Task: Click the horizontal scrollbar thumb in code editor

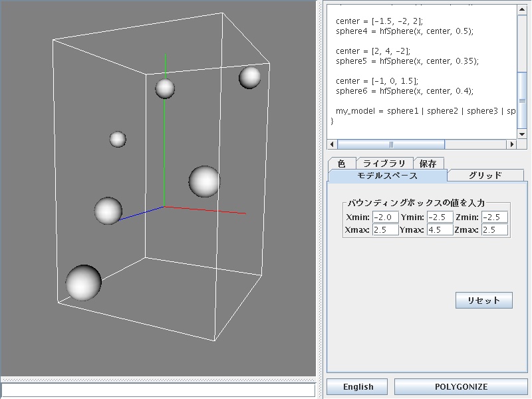Action: tap(391, 144)
